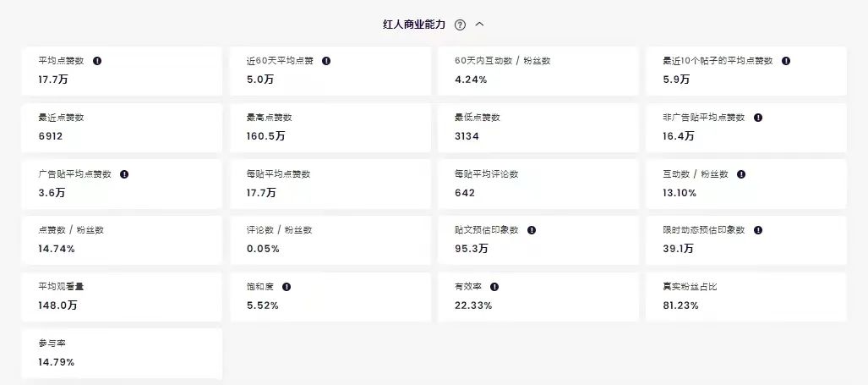
Task: Click the 平均观看量 card showing 148.0万
Action: 122,297
